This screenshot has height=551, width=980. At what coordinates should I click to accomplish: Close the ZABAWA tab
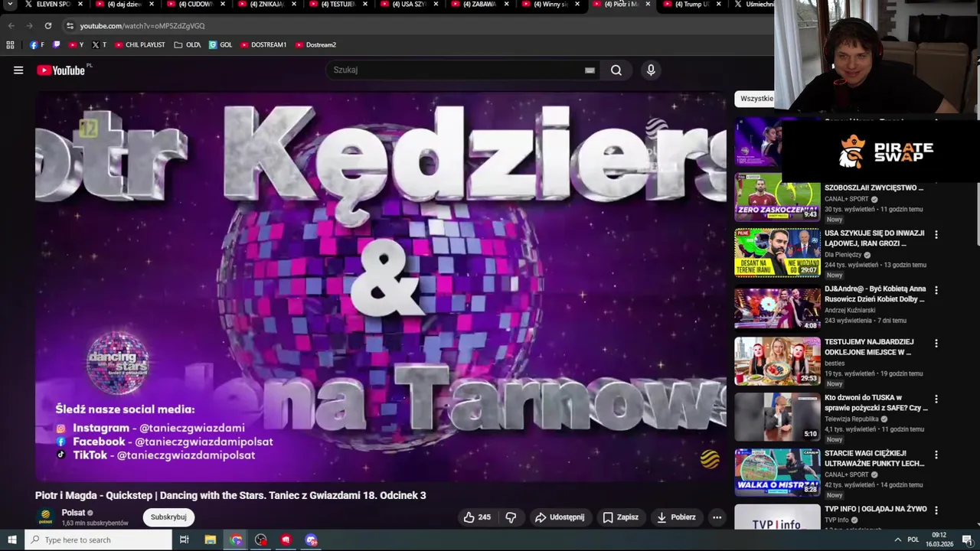[x=507, y=5]
